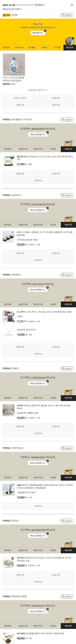
Task: Select 상품누락 접수 button
Action: click(20, 98)
